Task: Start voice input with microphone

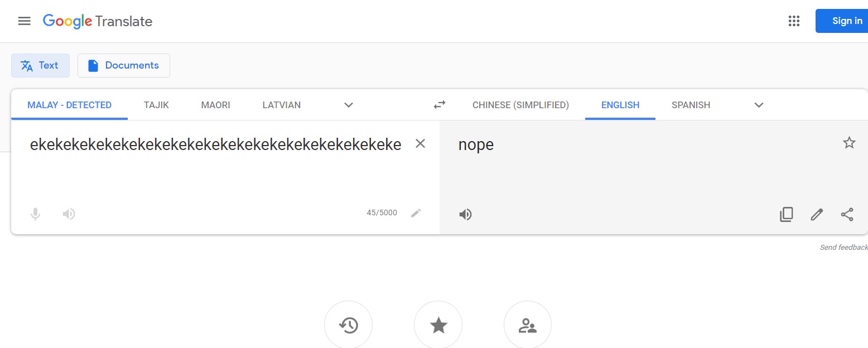Action: click(35, 214)
